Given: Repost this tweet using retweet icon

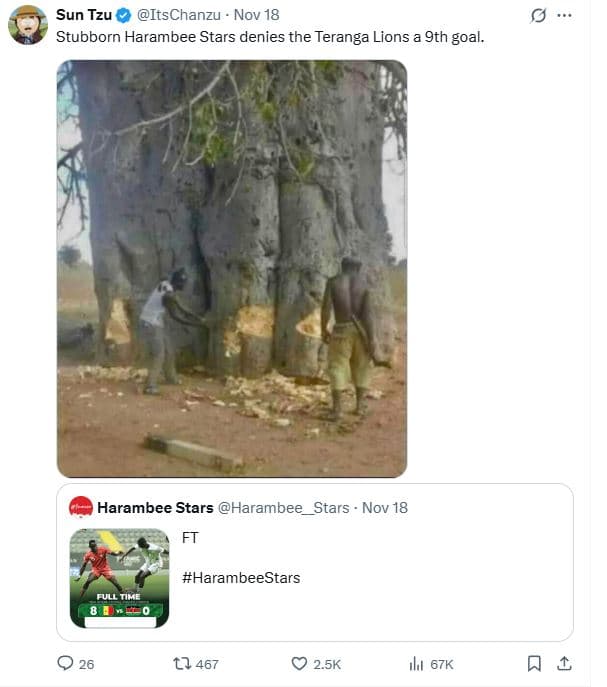Looking at the screenshot, I should pos(182,663).
